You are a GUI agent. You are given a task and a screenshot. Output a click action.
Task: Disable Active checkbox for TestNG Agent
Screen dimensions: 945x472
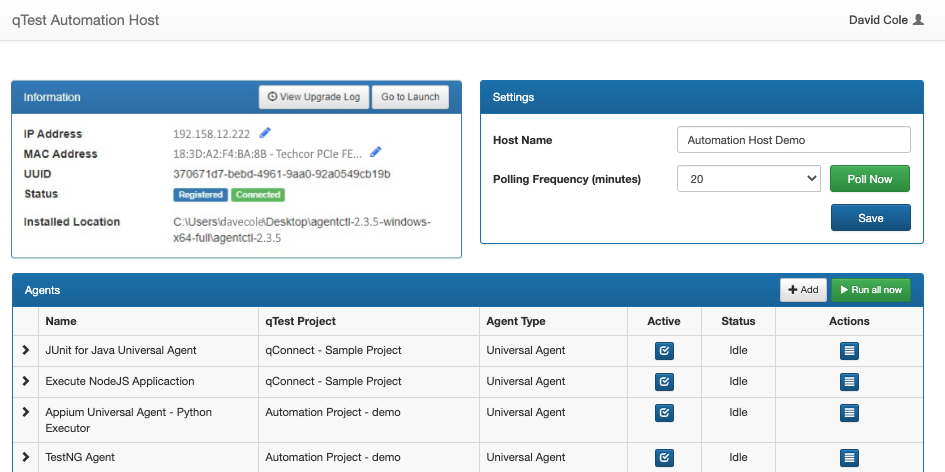[x=663, y=458]
